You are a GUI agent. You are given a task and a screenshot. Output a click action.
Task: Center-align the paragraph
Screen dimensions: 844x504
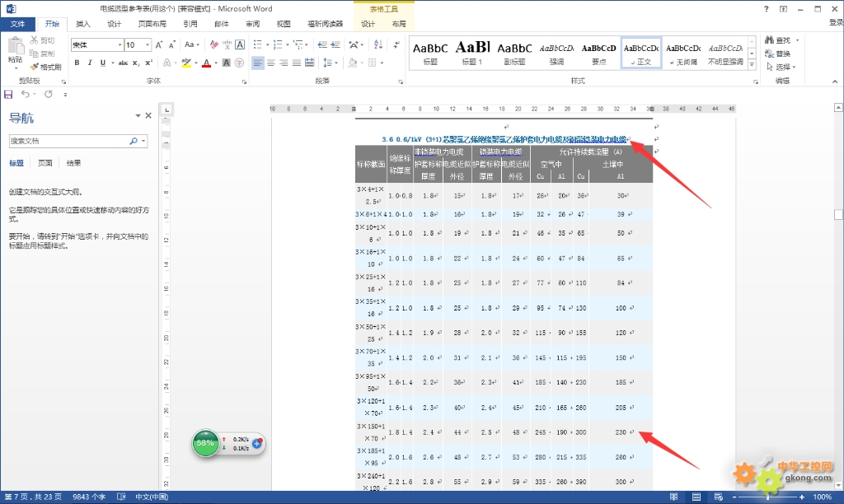click(x=270, y=63)
